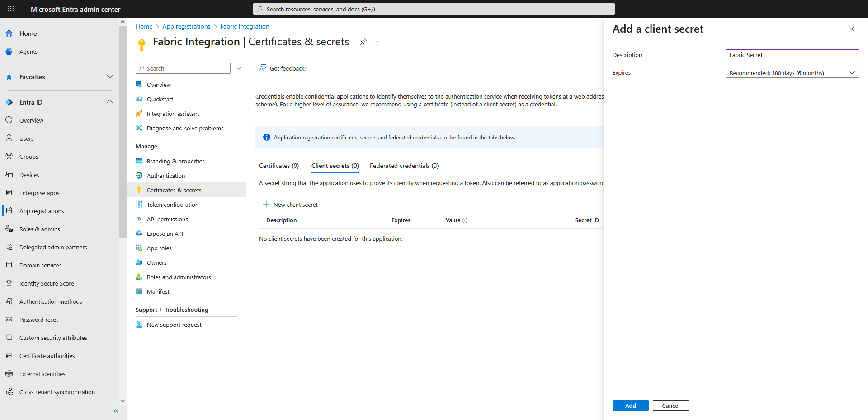Switch to Federated credentials (0) tab

[404, 166]
